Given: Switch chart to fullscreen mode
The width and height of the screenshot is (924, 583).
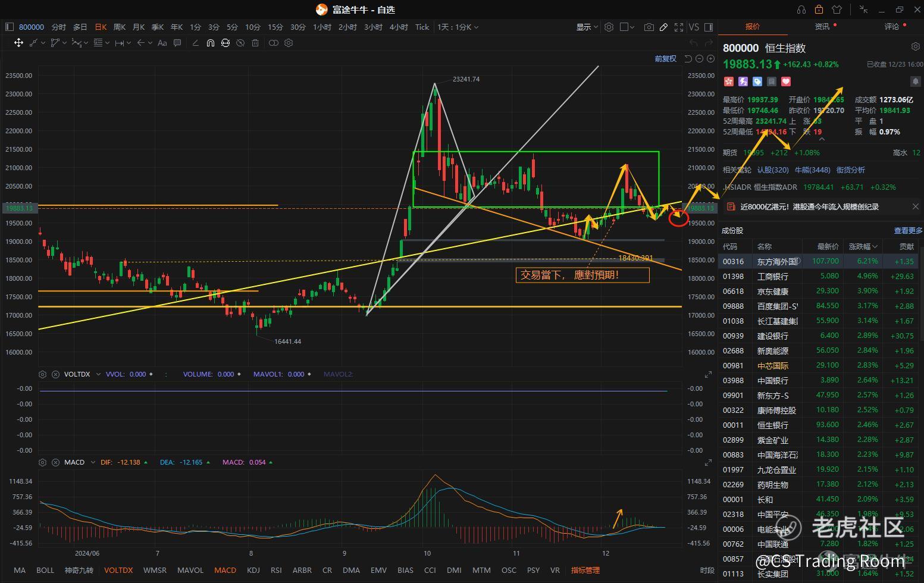Looking at the screenshot, I should [x=679, y=27].
